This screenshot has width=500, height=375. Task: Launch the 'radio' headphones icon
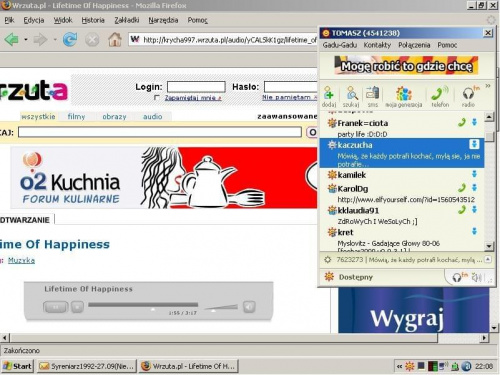coord(469,96)
